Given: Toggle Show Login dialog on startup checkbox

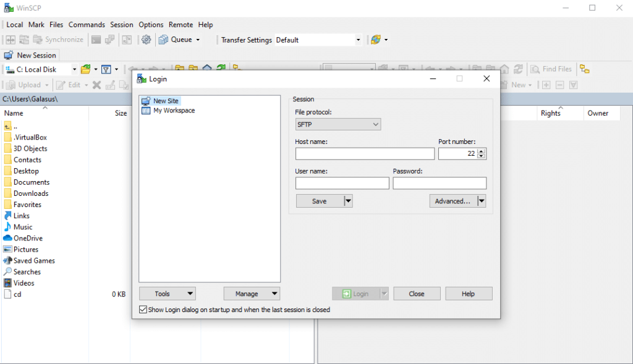Looking at the screenshot, I should click(x=143, y=310).
